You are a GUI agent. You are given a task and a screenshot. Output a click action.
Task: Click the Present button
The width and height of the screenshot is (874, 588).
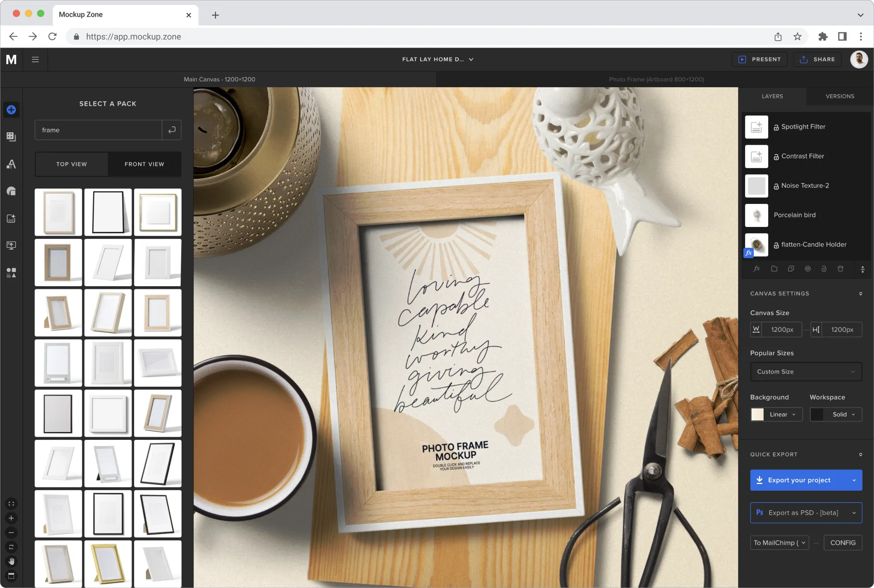pyautogui.click(x=760, y=59)
